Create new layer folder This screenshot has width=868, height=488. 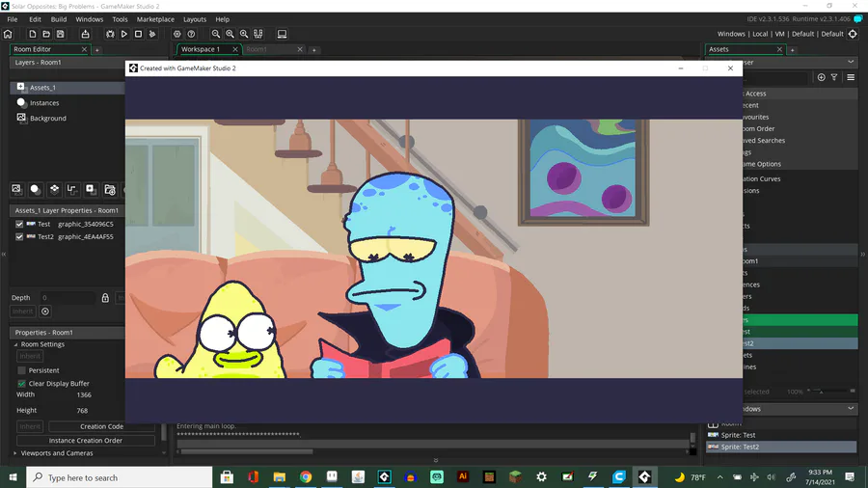(x=110, y=190)
